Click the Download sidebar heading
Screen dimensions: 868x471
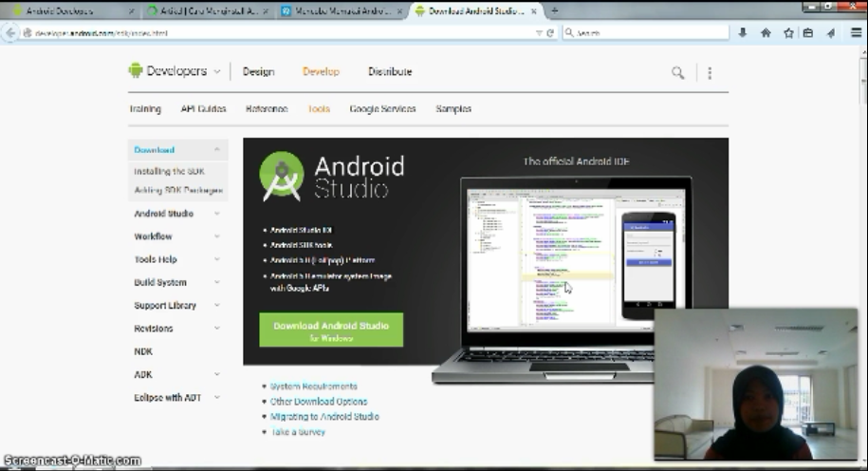click(x=155, y=150)
